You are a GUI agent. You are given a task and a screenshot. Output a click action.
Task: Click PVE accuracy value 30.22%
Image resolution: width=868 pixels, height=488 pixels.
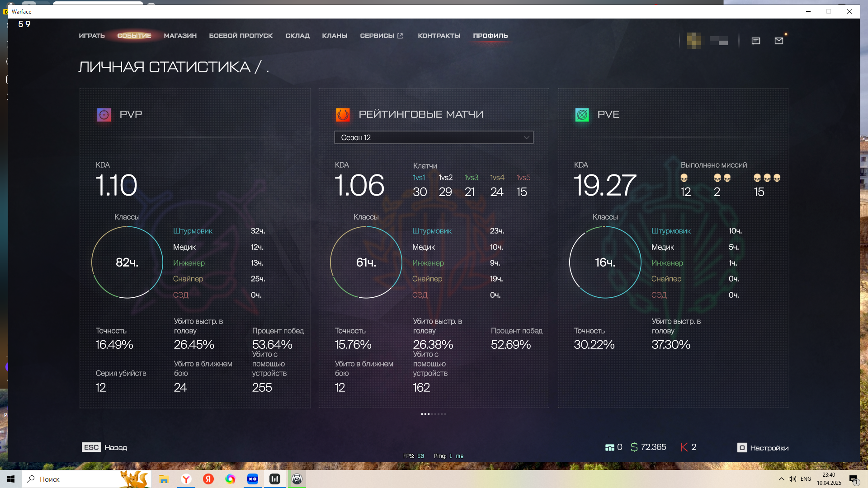[594, 345]
